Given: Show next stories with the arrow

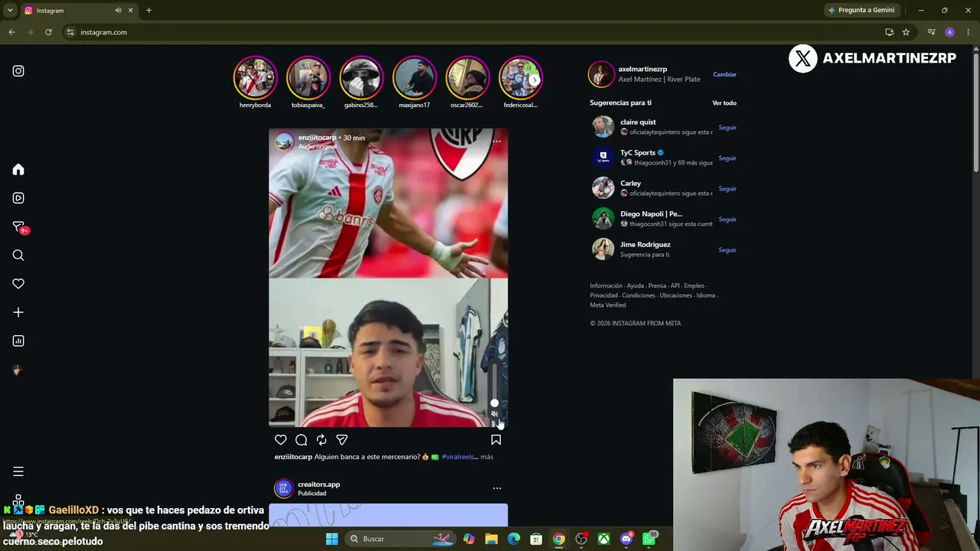Looking at the screenshot, I should pos(534,80).
